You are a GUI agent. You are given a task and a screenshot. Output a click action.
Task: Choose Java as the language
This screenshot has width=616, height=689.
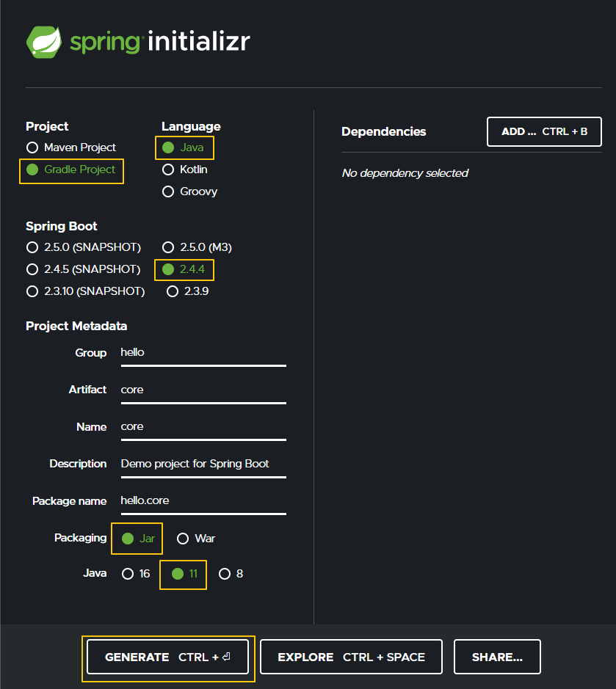(x=183, y=147)
